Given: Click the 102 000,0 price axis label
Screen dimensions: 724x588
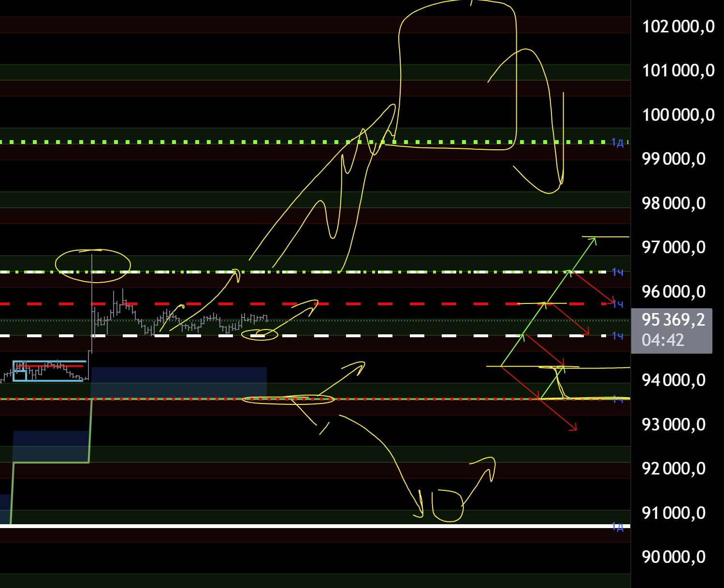Looking at the screenshot, I should [678, 27].
